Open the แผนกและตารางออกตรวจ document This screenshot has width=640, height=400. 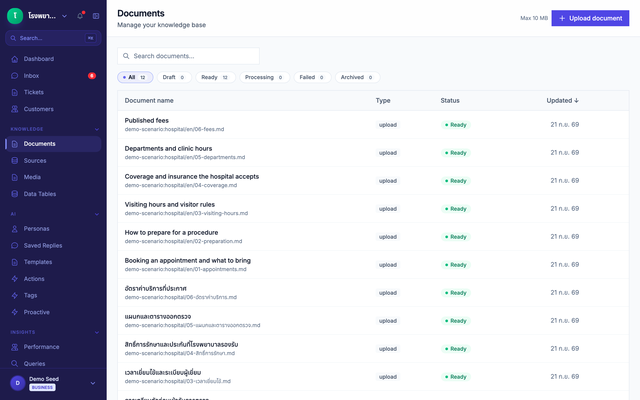tap(158, 317)
